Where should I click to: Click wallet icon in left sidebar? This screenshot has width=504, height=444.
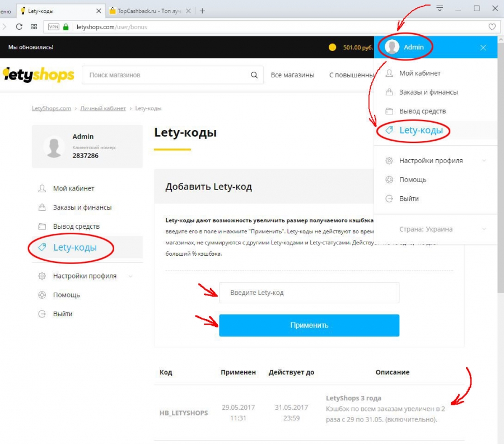pyautogui.click(x=42, y=226)
